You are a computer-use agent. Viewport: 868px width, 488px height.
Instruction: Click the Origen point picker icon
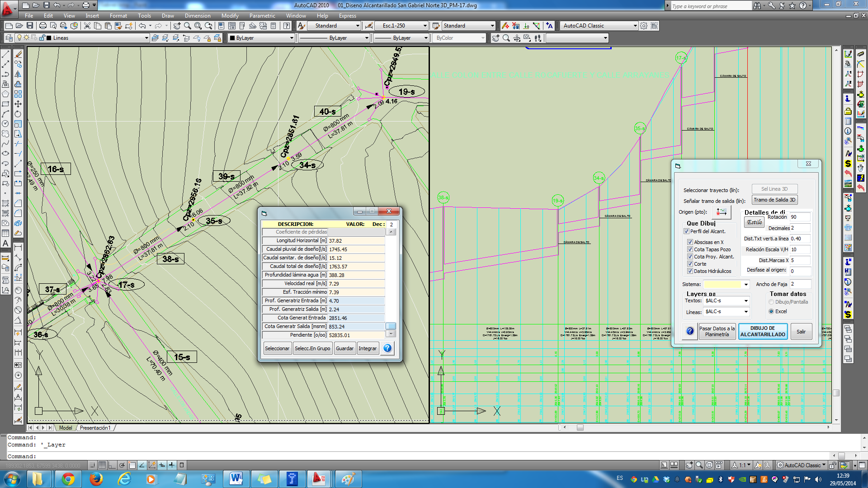point(721,212)
